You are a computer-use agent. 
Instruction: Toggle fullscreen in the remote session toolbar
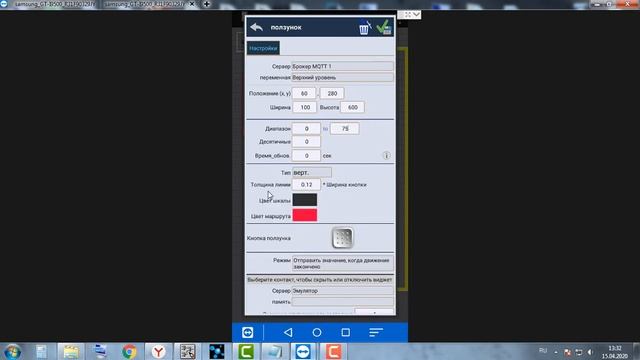pos(407,15)
